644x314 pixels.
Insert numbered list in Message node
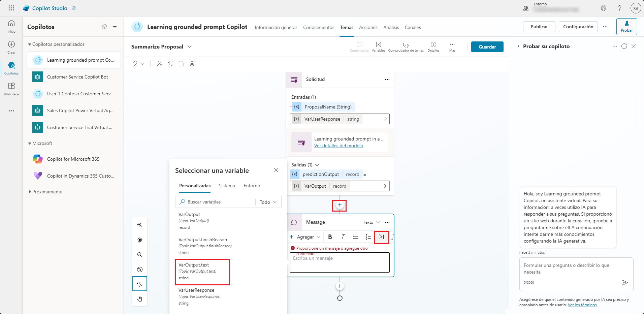(x=368, y=237)
